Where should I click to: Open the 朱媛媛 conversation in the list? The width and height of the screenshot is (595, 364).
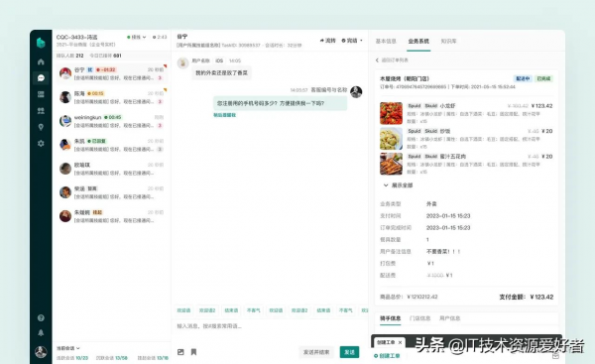point(111,216)
